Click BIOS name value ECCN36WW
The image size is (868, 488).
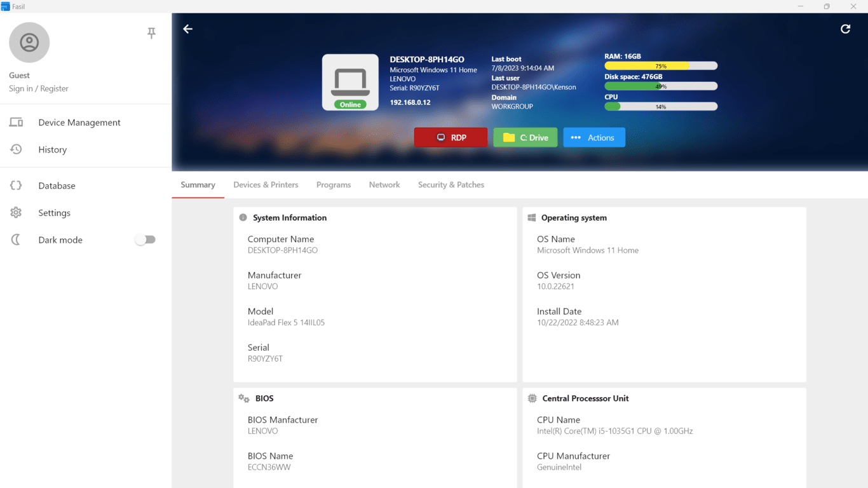[x=269, y=468]
